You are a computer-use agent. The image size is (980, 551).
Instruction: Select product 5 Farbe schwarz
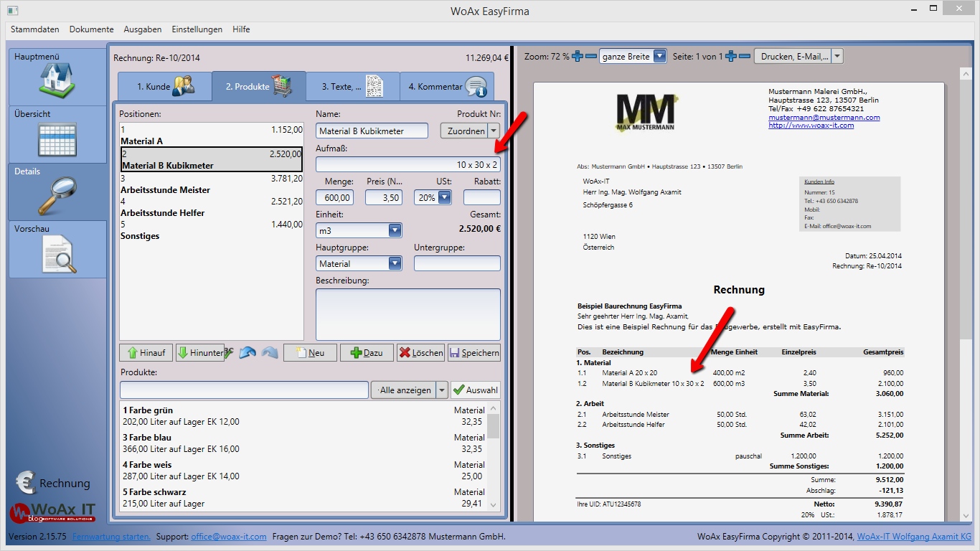coord(303,498)
